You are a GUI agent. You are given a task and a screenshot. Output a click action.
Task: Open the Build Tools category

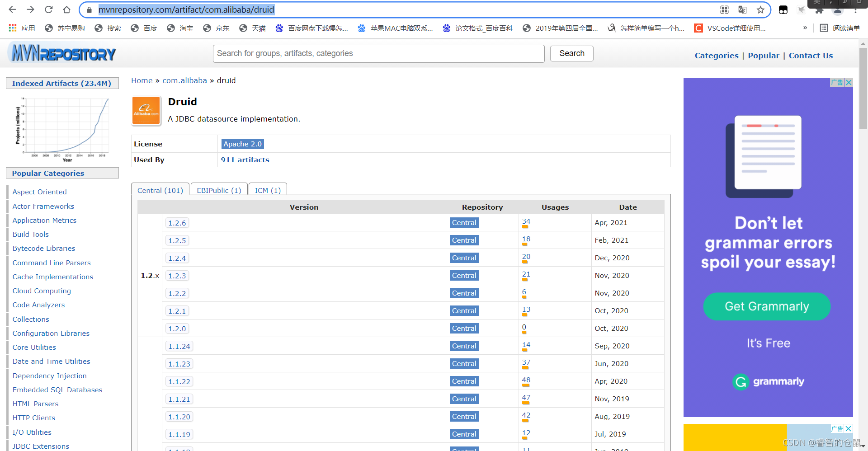(30, 234)
